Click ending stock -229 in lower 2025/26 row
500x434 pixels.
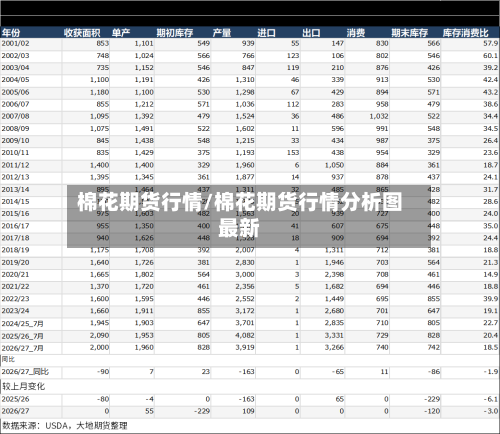point(432,399)
